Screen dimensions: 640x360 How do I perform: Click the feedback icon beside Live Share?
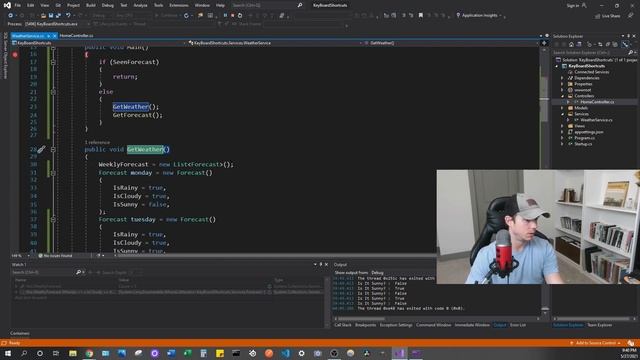tap(631, 16)
